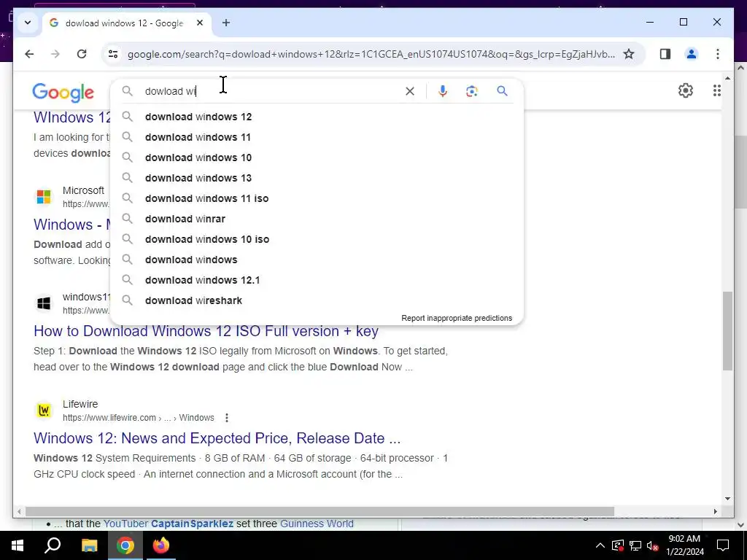Close the 'dowload windows 12' tab
The image size is (747, 560).
pos(200,23)
